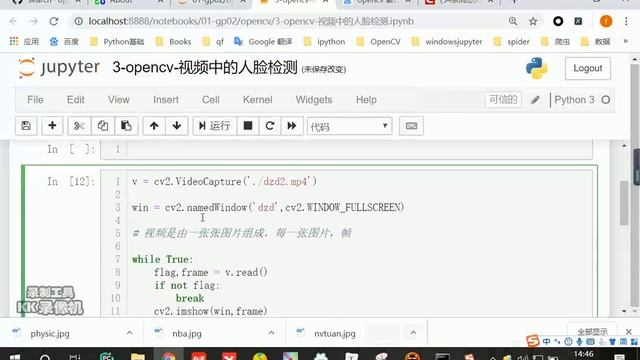This screenshot has width=640, height=360.
Task: Bookmark this page with the star icon
Action: point(533,21)
